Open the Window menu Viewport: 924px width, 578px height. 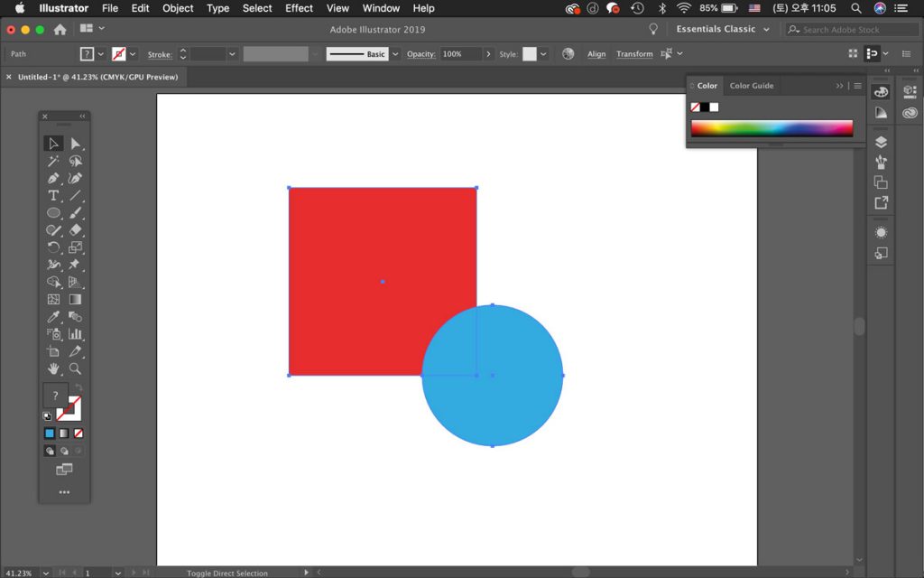pos(381,8)
